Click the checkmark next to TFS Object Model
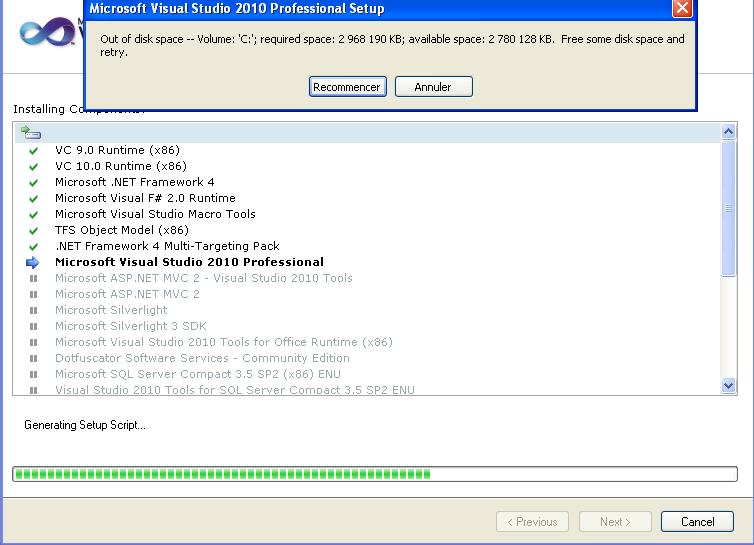Viewport: 754px width, 545px height. pos(33,231)
